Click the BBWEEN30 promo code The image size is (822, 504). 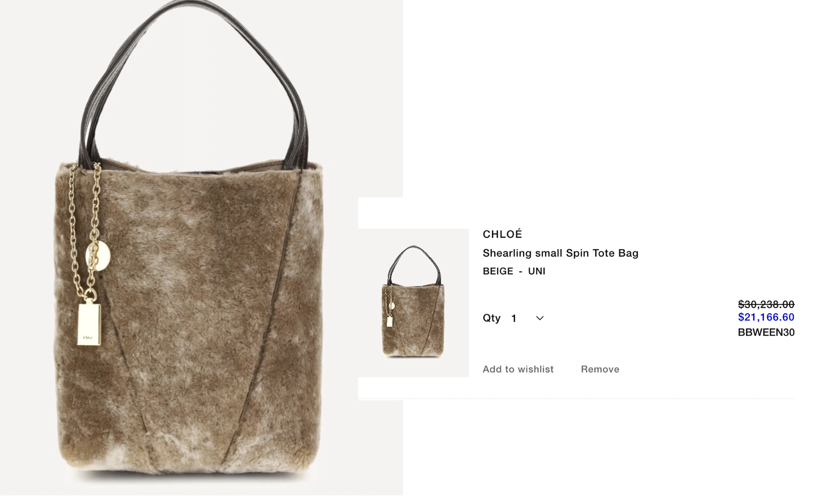[766, 332]
